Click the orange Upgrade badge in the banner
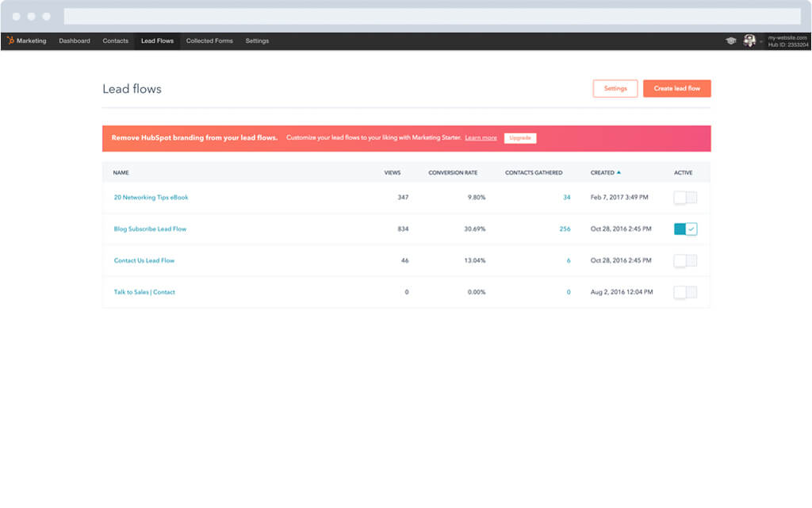This screenshot has height=508, width=812. (x=520, y=137)
